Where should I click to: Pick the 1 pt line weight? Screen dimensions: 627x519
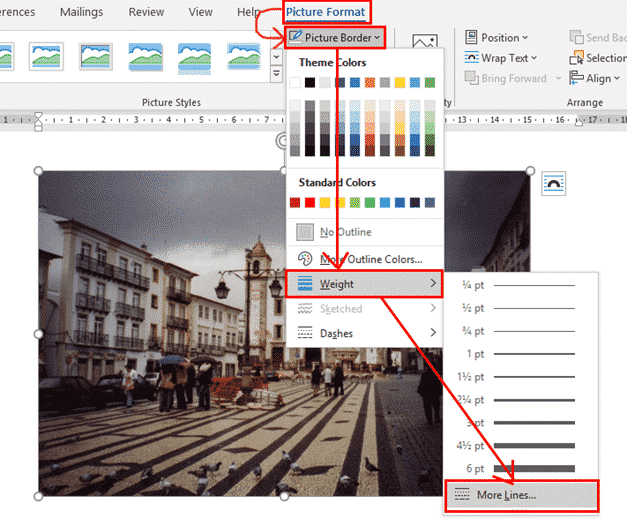click(520, 353)
